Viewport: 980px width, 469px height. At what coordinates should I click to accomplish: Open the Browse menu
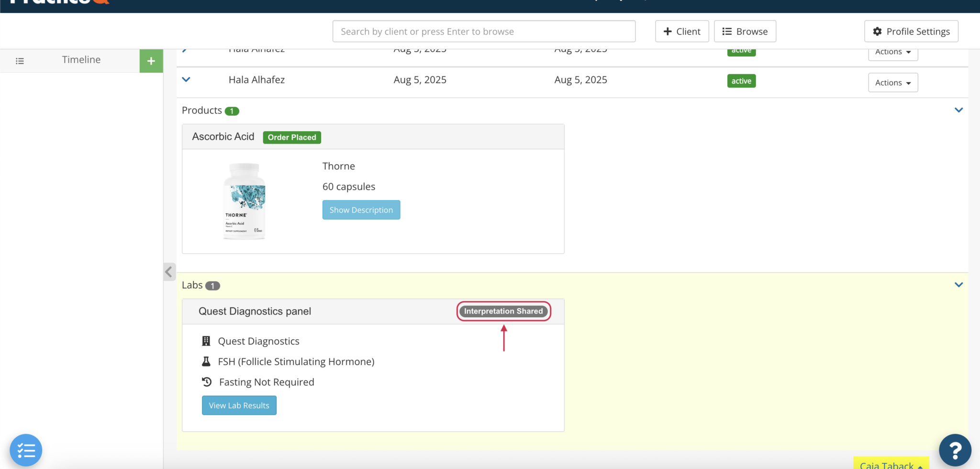click(x=745, y=31)
